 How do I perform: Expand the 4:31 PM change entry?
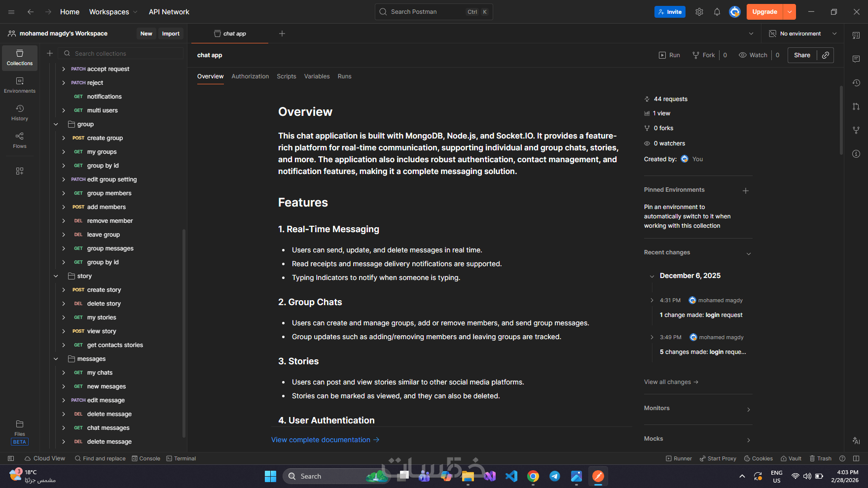(x=652, y=300)
